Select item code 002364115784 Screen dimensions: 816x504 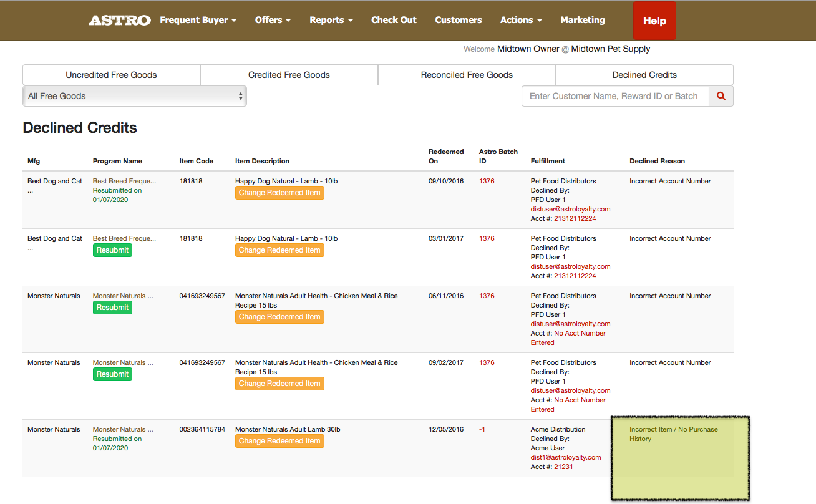click(202, 429)
